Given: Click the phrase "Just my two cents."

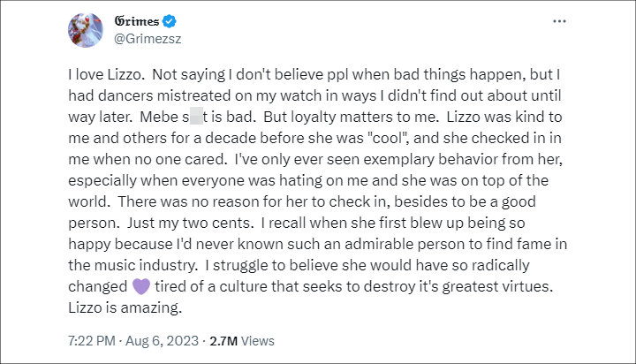Looking at the screenshot, I should tap(190, 223).
